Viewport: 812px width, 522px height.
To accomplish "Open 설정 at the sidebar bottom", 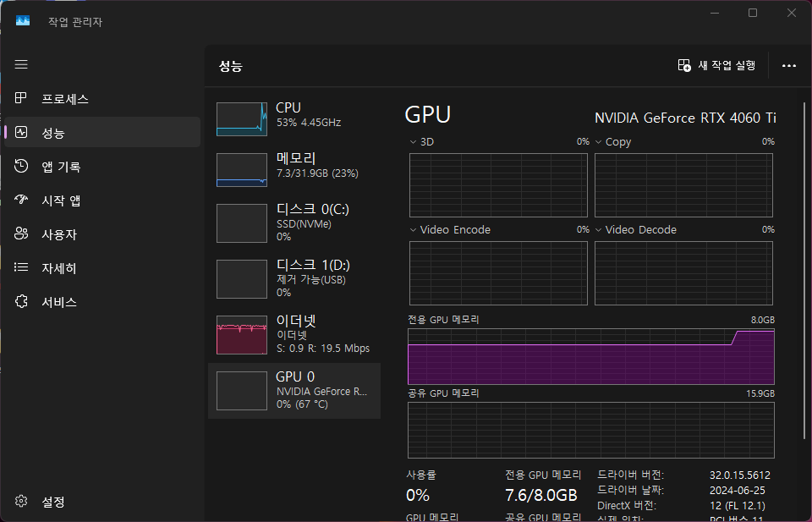I will tap(102, 502).
